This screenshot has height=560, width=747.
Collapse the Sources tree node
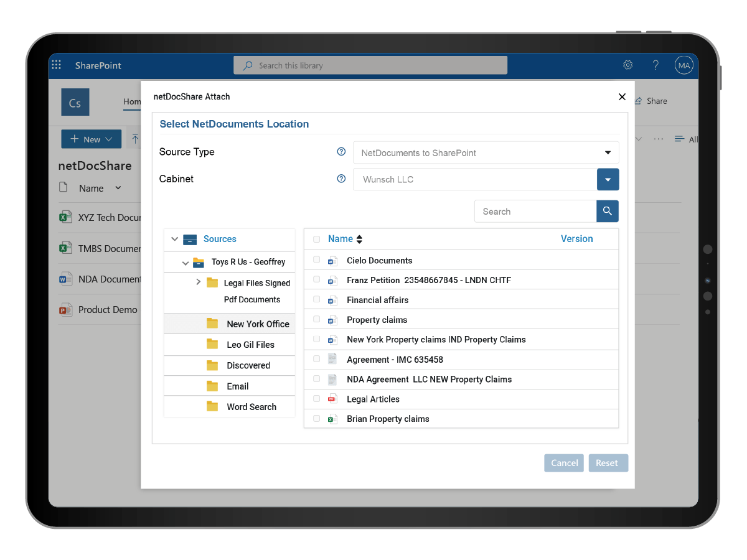coord(174,239)
